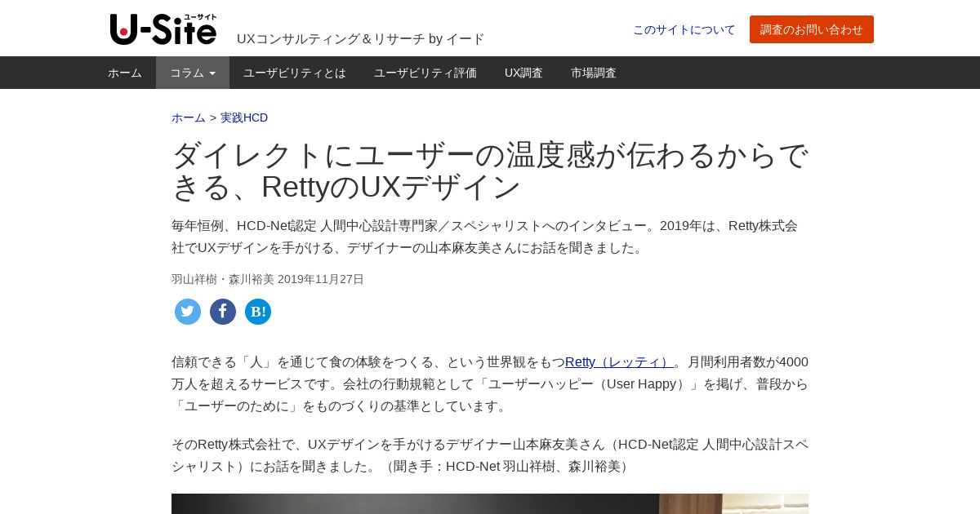This screenshot has height=514, width=980.
Task: Click the tagline UXコンサルティング＆リサーチ by イード
Action: point(361,38)
